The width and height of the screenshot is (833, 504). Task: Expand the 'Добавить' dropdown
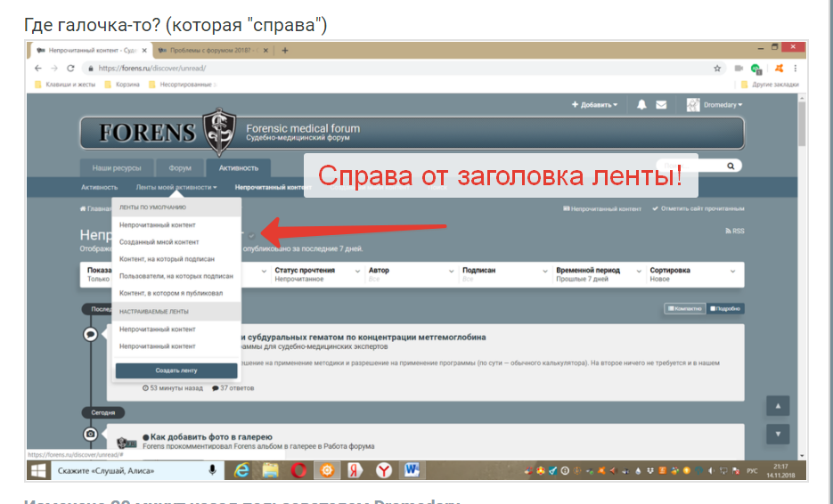594,104
